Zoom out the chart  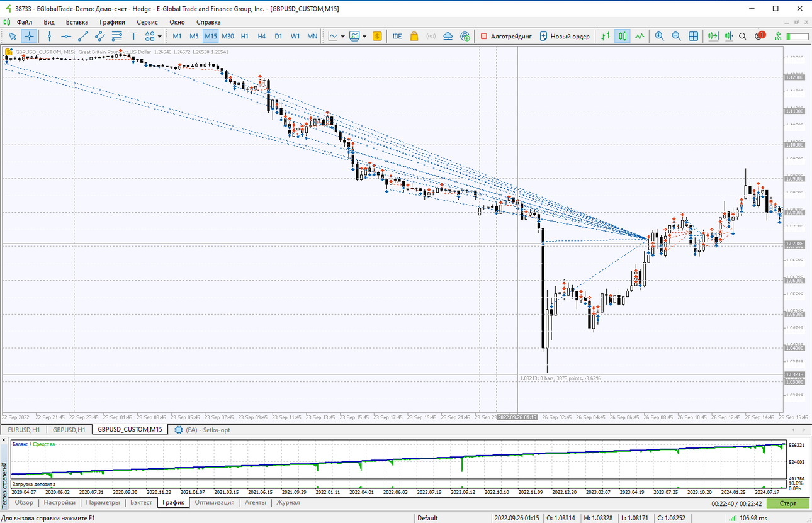tap(676, 36)
